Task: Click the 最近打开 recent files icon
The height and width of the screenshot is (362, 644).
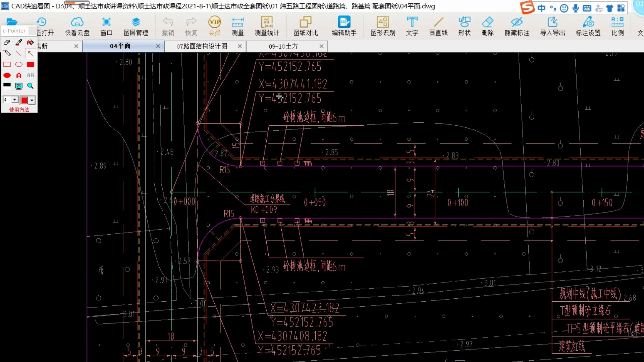Action: (x=42, y=26)
